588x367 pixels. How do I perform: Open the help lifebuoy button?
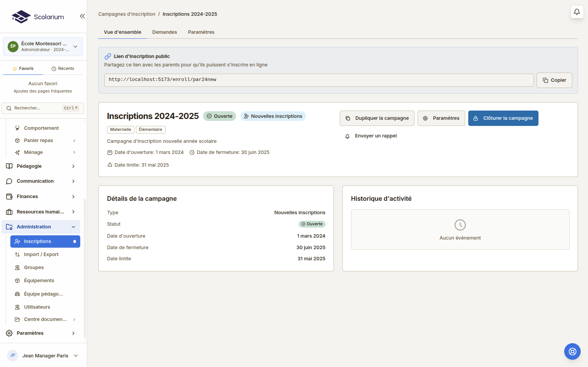572,351
